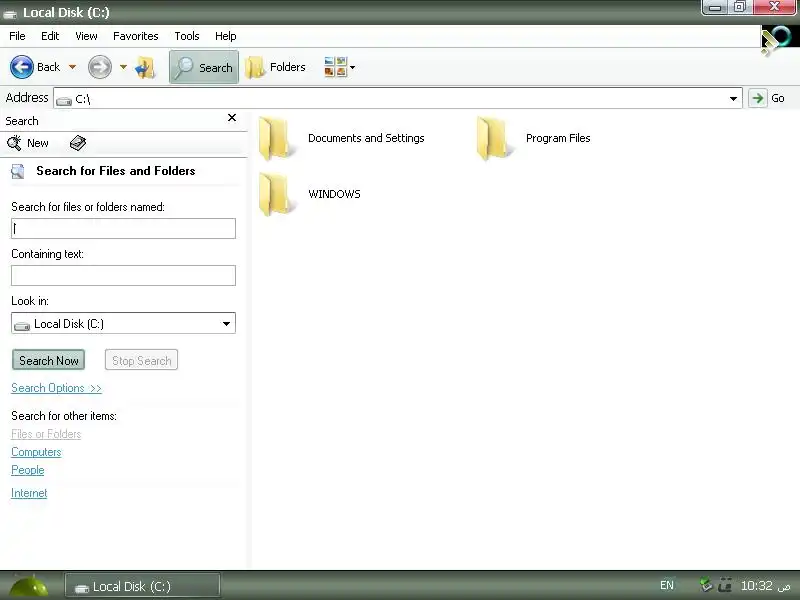This screenshot has width=800, height=600.
Task: Select the Documents and Settings folder icon
Action: tap(276, 138)
